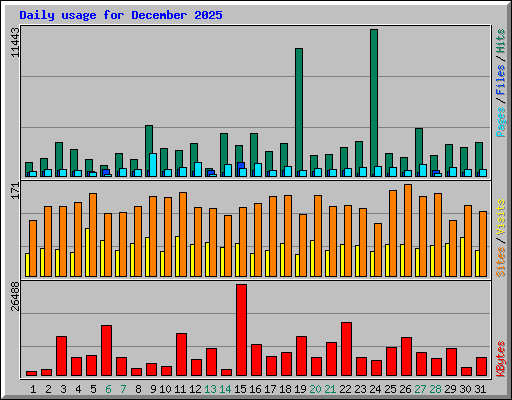Click the 26488 KBytes axis value
This screenshot has height=400, width=512.
coord(15,297)
